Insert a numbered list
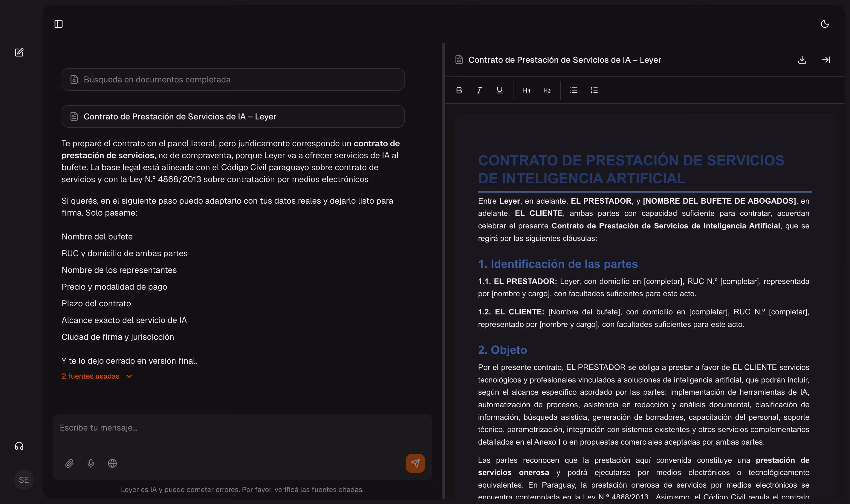The height and width of the screenshot is (504, 850). click(x=594, y=90)
